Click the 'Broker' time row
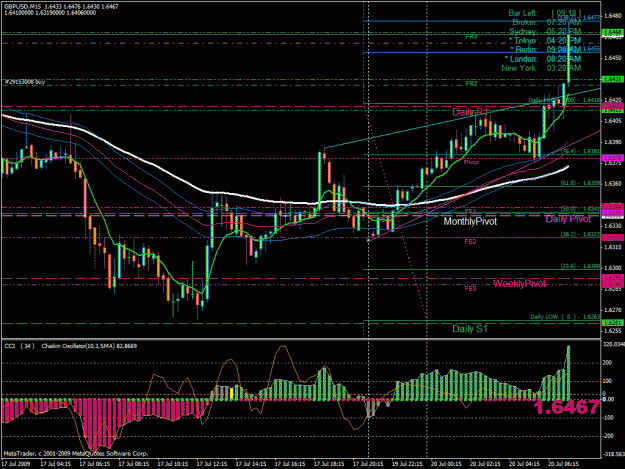625x469 pixels. (547, 22)
